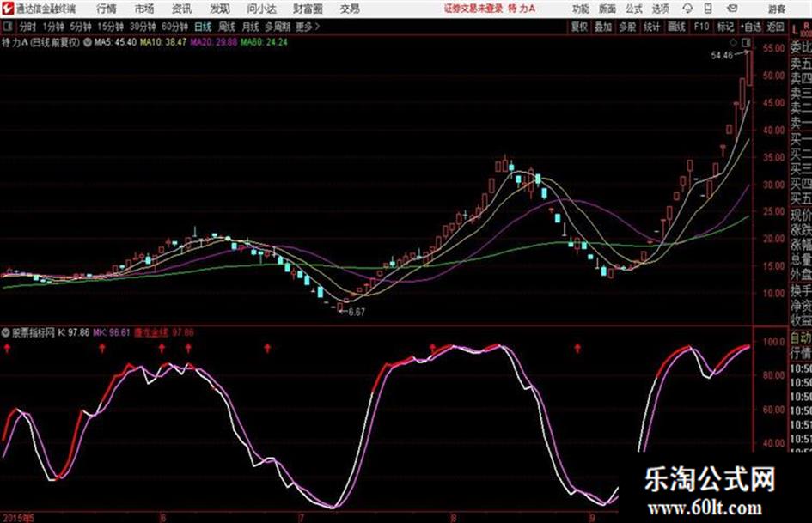This screenshot has height=523, width=812.
Task: Open the 资讯 menu
Action: [x=181, y=9]
